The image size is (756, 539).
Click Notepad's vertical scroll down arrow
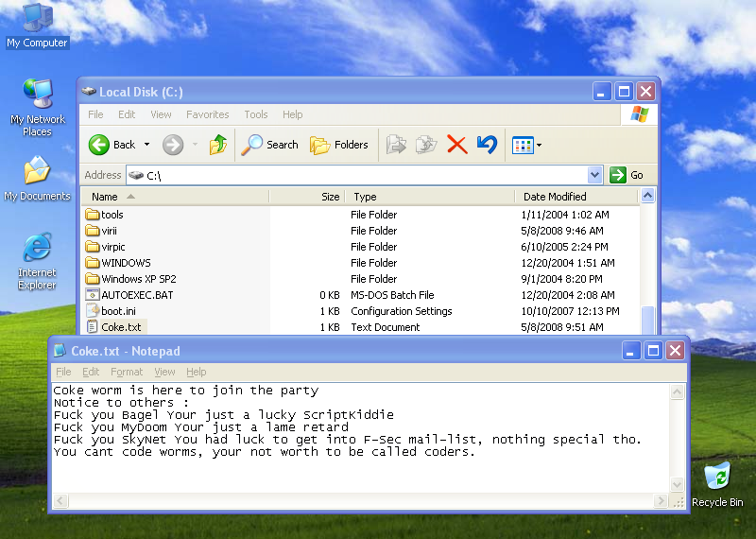(677, 484)
